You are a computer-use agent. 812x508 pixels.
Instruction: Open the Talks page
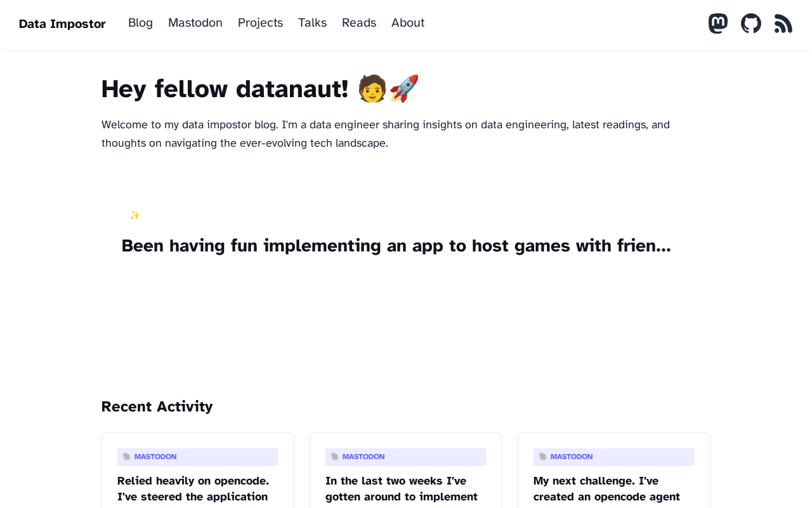(x=312, y=23)
